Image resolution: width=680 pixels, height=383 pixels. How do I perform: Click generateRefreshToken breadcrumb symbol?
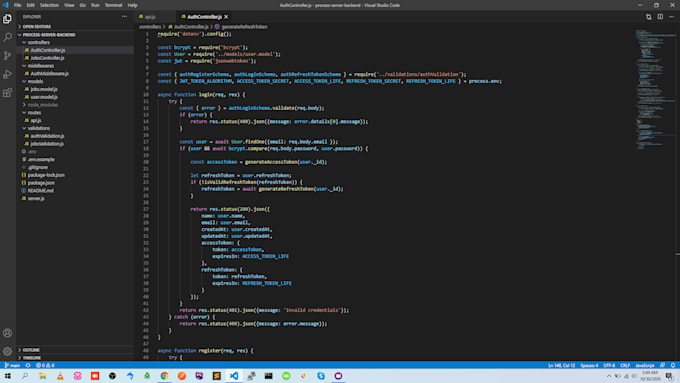pos(244,27)
